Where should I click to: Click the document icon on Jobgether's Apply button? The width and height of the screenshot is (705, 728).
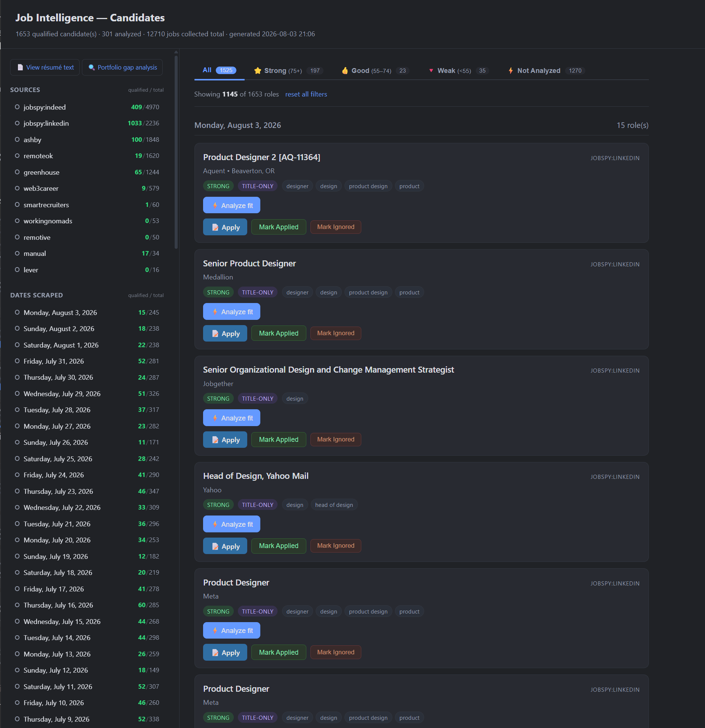coord(215,440)
